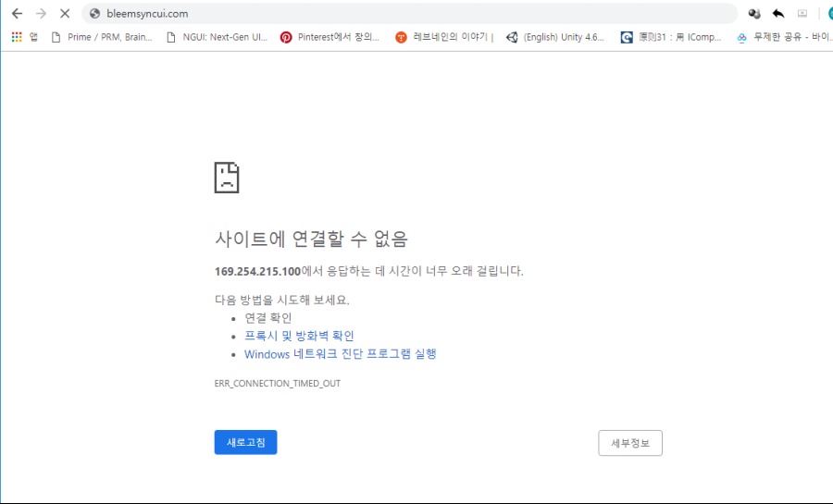
Task: Run Windows 네트워크 진단 프로그램 실행 link
Action: pyautogui.click(x=340, y=354)
